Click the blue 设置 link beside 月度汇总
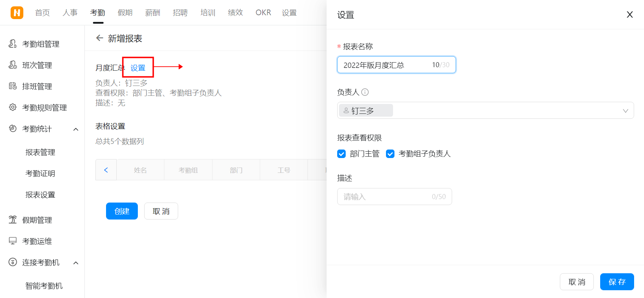The image size is (644, 298). tap(138, 68)
